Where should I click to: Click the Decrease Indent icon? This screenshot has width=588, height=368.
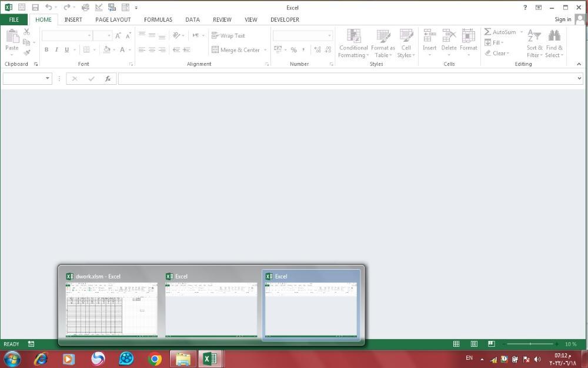click(176, 49)
